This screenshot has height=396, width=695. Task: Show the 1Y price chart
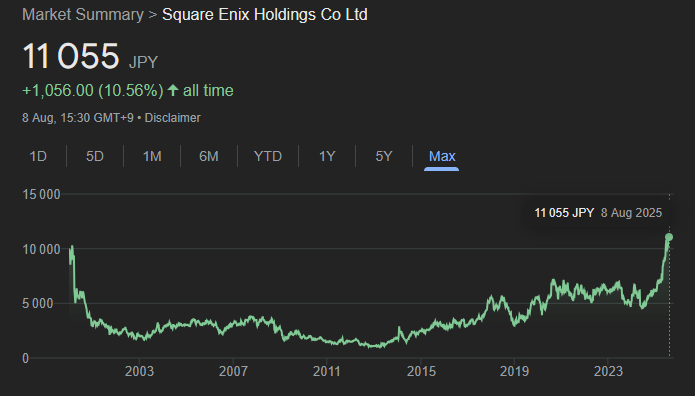pyautogui.click(x=327, y=156)
